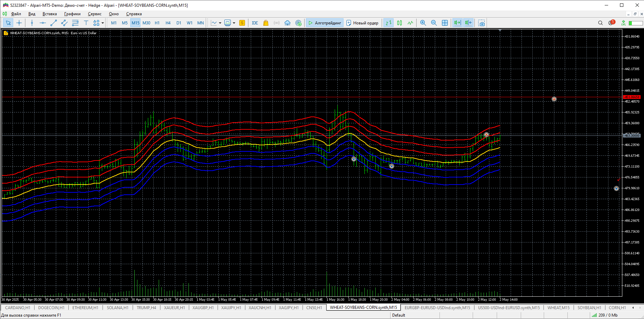Pick the trendline drawing tool
The width and height of the screenshot is (644, 319).
pyautogui.click(x=53, y=23)
